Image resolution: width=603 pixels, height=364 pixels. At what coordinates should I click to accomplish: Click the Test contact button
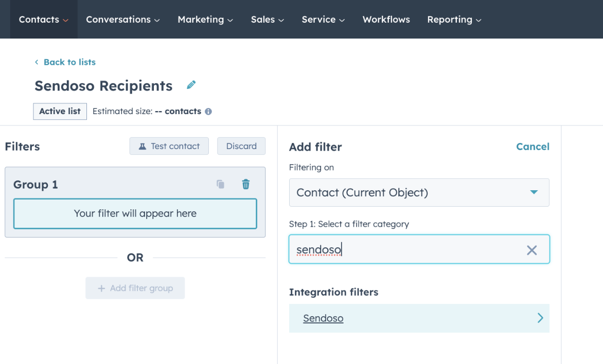click(169, 146)
